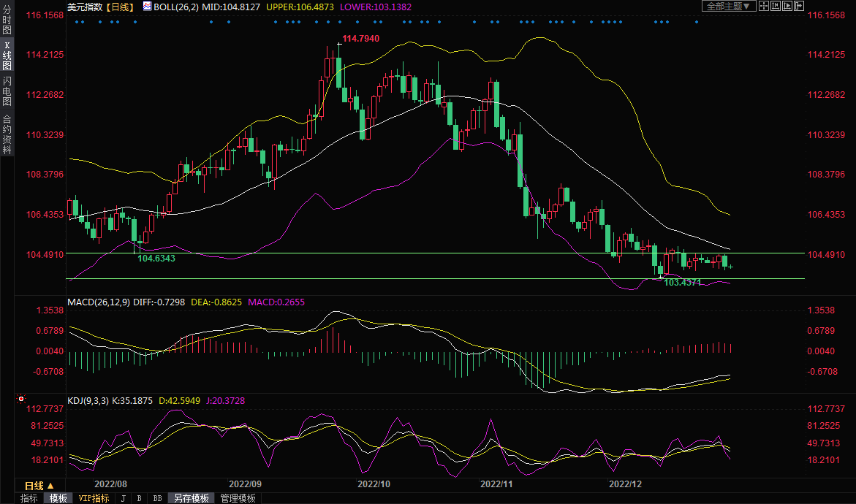Toggle the B indicator button
The width and height of the screenshot is (856, 504).
click(139, 498)
